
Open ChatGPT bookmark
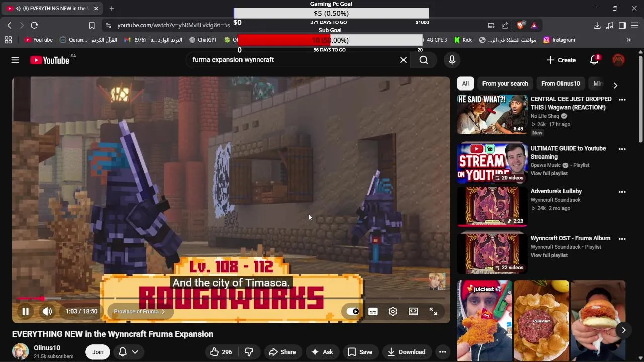click(203, 40)
